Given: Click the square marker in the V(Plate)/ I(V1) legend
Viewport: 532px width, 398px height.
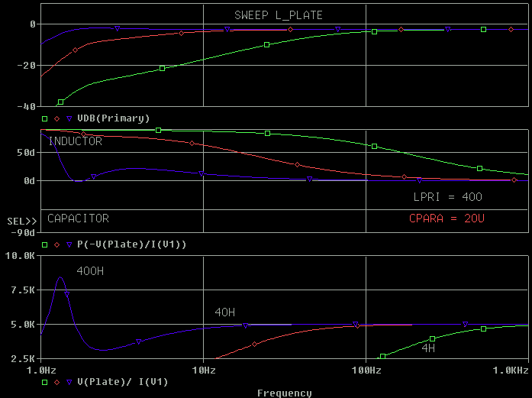Looking at the screenshot, I should 45,381.
